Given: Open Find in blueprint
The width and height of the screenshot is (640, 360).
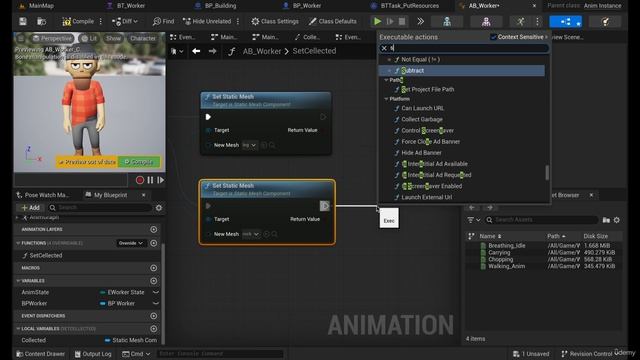Looking at the screenshot, I should (163, 21).
